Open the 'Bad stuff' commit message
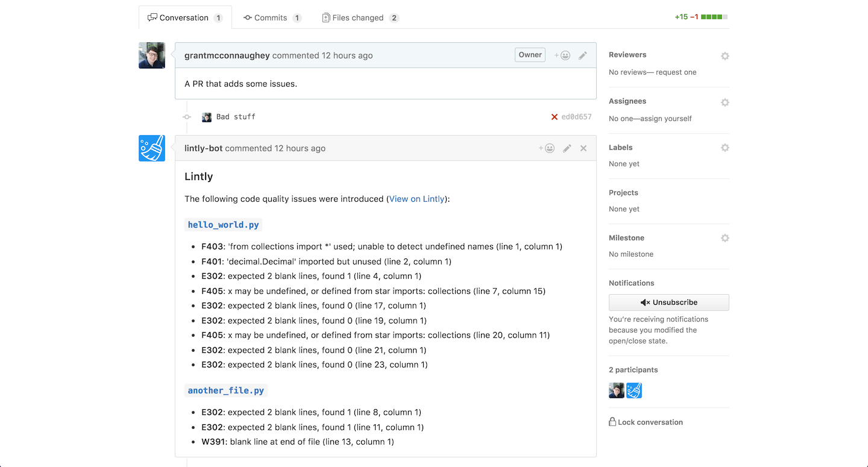 click(236, 117)
